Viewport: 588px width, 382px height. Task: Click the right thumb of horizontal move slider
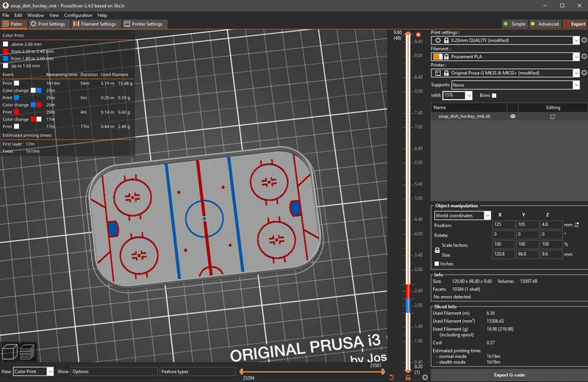(x=383, y=372)
